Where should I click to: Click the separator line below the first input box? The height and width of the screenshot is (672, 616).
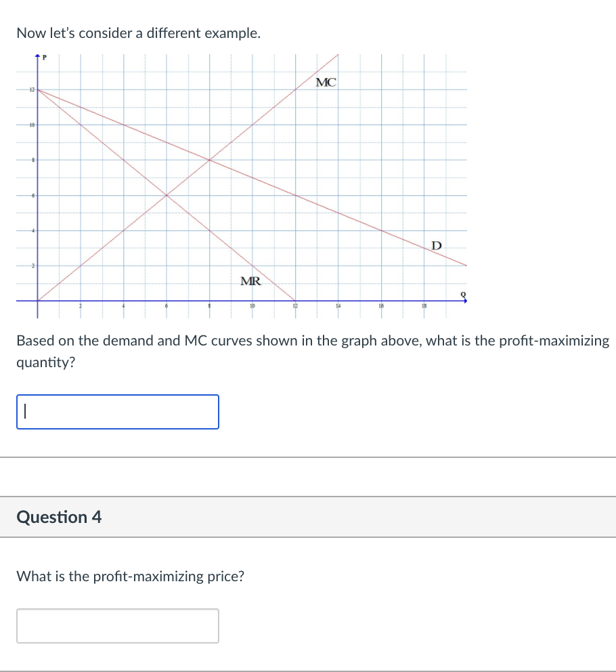coord(308,457)
